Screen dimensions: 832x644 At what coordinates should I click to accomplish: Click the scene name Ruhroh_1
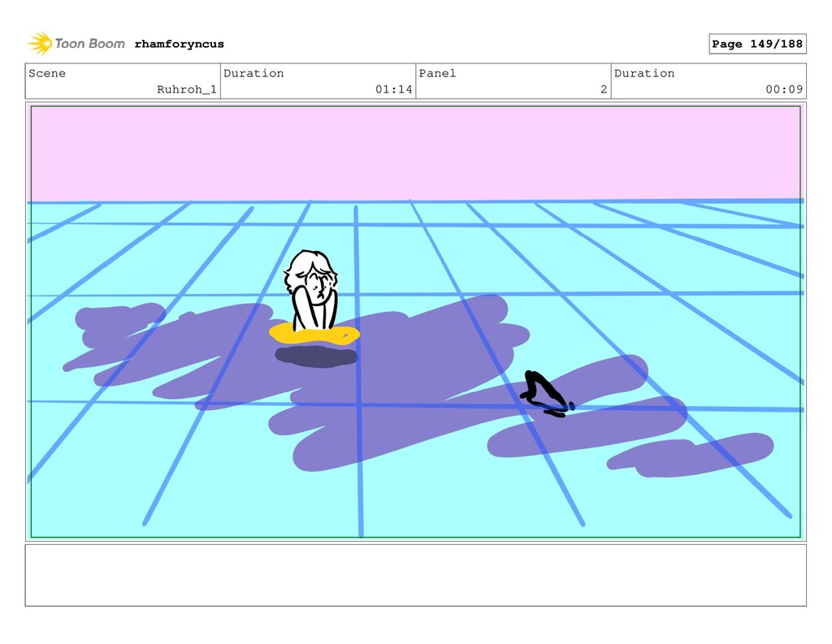coord(187,89)
